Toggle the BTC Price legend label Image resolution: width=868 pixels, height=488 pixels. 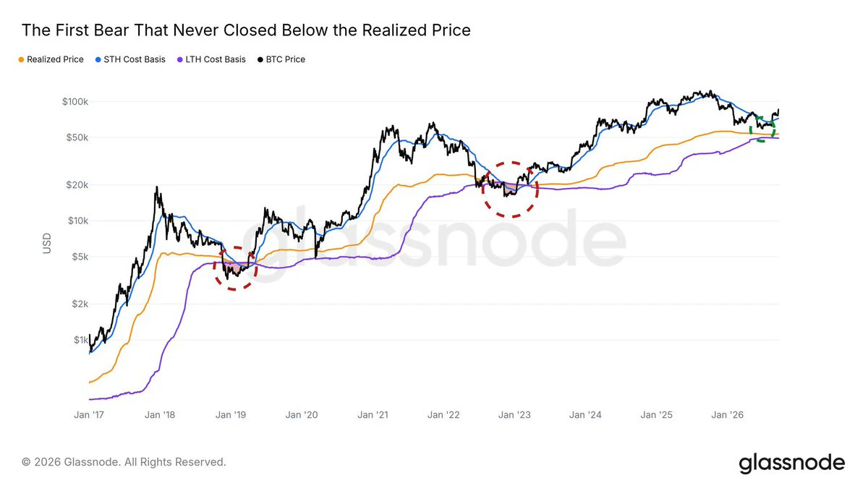click(285, 60)
